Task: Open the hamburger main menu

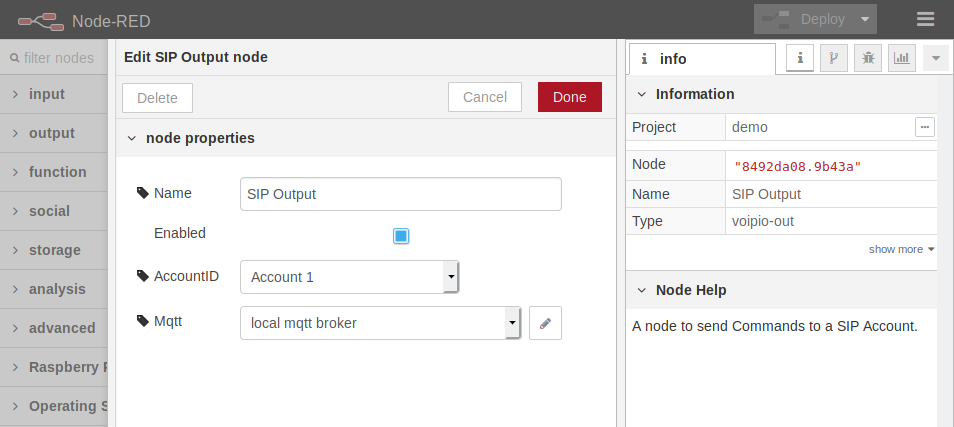Action: click(x=925, y=19)
